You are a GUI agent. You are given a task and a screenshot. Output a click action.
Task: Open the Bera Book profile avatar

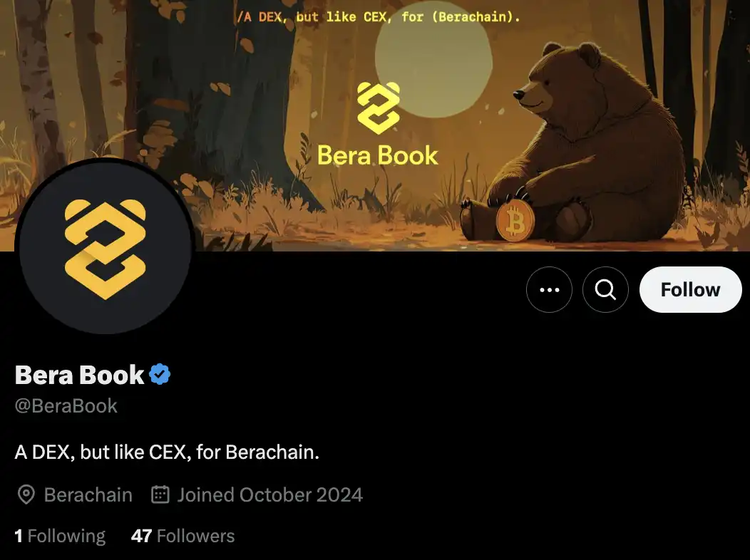[x=105, y=247]
